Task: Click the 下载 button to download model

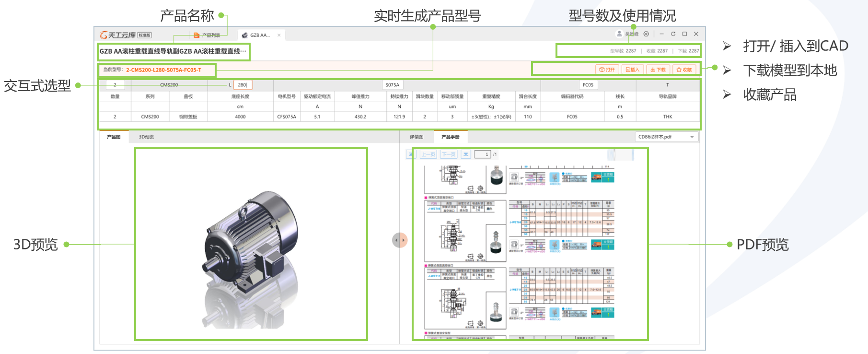Action: 658,70
